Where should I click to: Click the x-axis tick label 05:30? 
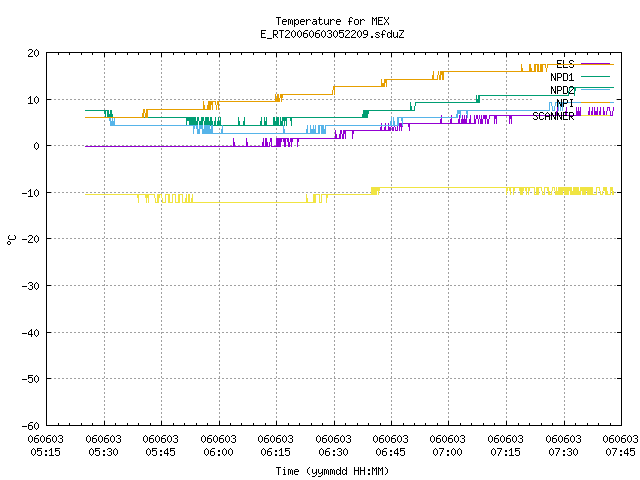(104, 452)
